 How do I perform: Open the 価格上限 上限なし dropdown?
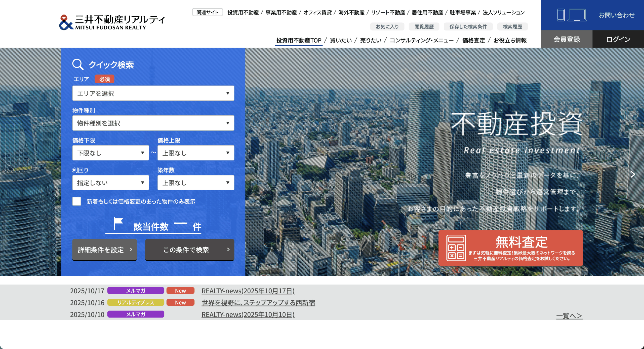(x=195, y=153)
